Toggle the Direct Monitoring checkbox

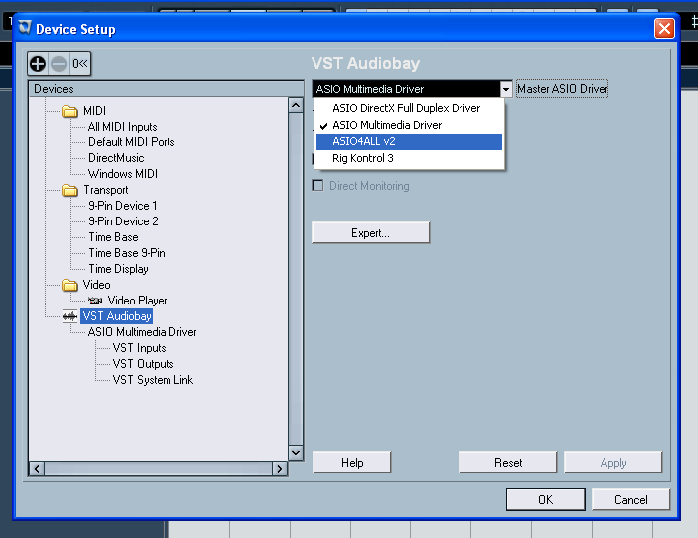pyautogui.click(x=319, y=186)
